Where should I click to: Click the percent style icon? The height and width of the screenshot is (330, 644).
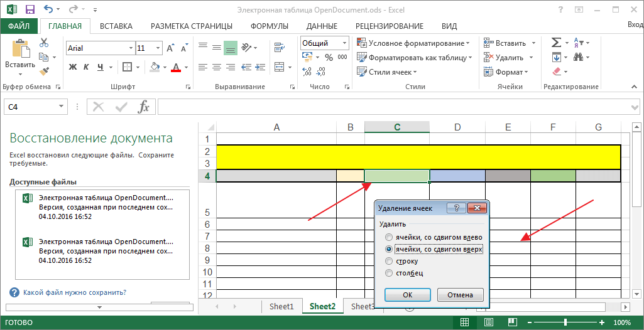point(328,57)
